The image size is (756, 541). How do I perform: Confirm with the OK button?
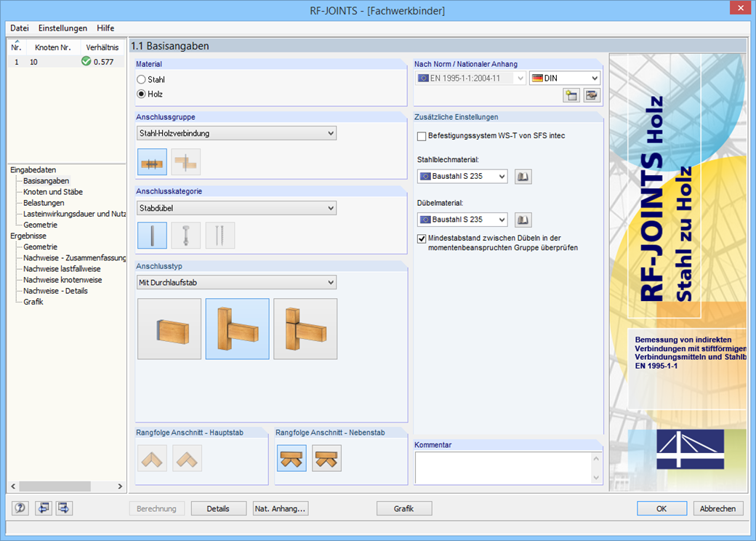(661, 509)
